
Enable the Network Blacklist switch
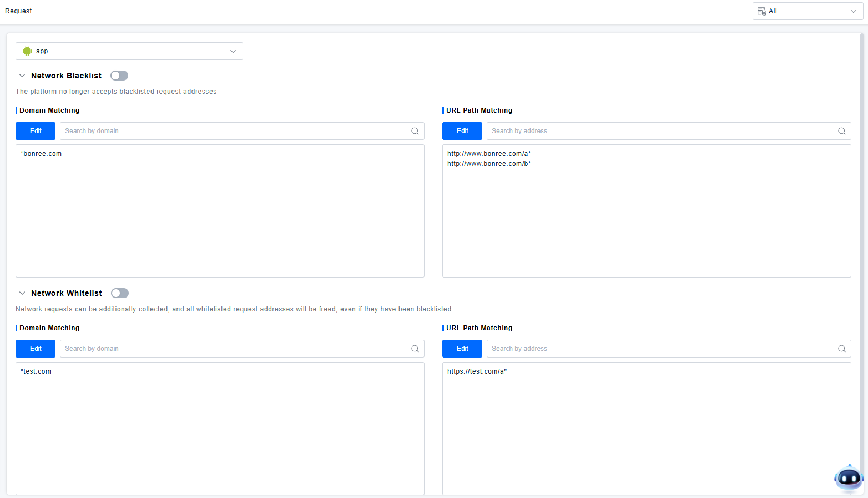pos(119,76)
